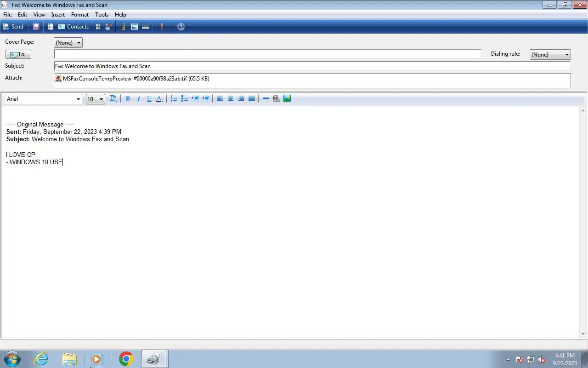The image size is (588, 368).
Task: Open the font color picker
Action: pos(159,98)
